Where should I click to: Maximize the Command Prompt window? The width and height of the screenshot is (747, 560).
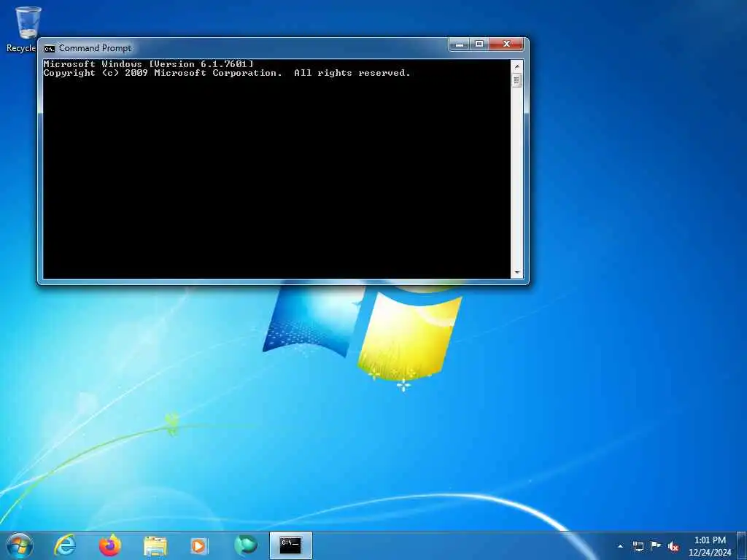pyautogui.click(x=479, y=44)
